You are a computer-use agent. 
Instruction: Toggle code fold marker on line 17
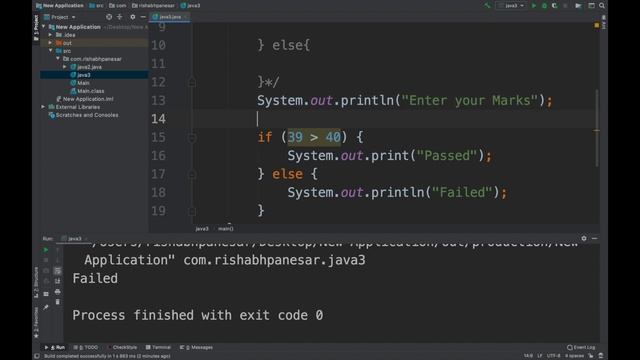pyautogui.click(x=192, y=174)
